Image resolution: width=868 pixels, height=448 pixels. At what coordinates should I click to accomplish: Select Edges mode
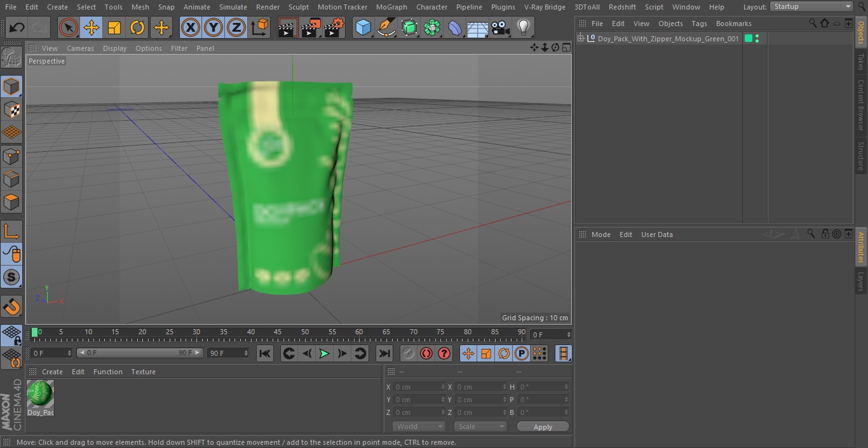pyautogui.click(x=11, y=179)
